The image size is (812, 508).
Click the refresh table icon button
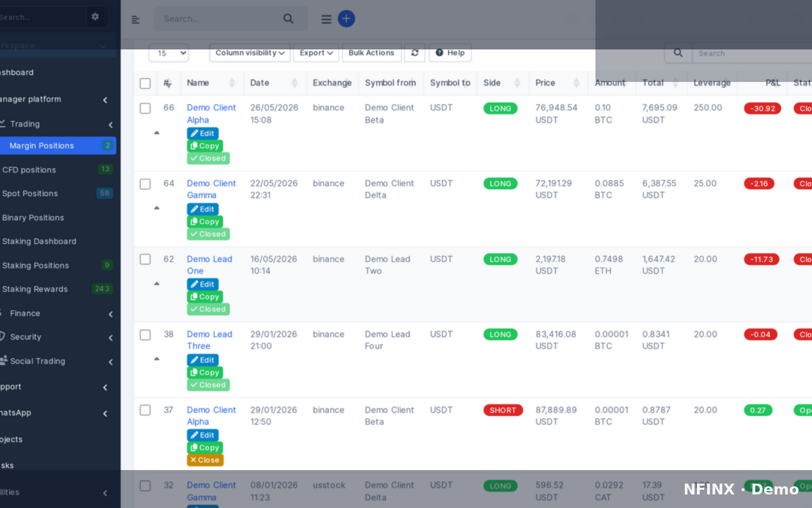415,53
